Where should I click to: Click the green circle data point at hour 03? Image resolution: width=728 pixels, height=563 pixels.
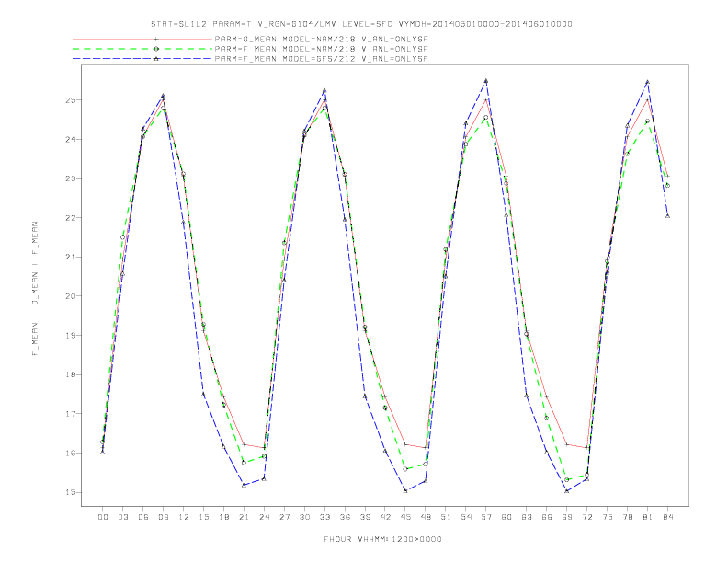(x=122, y=237)
